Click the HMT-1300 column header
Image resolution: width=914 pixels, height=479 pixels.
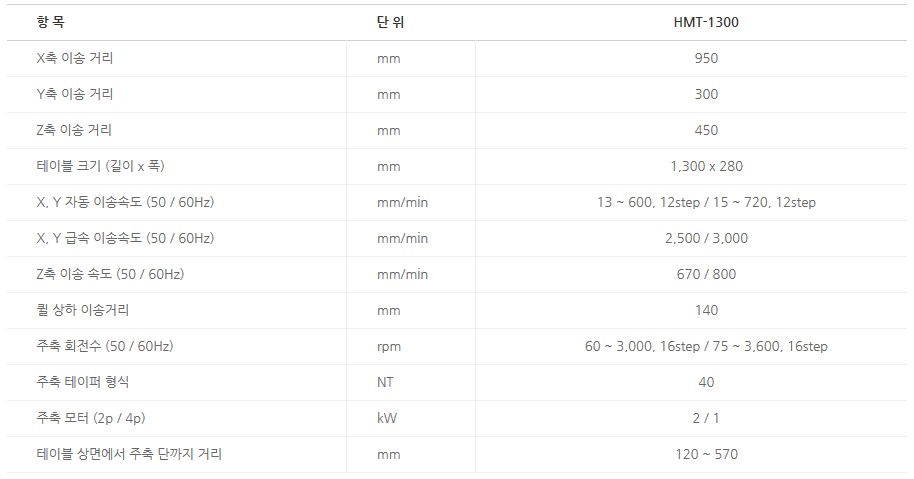(x=706, y=22)
